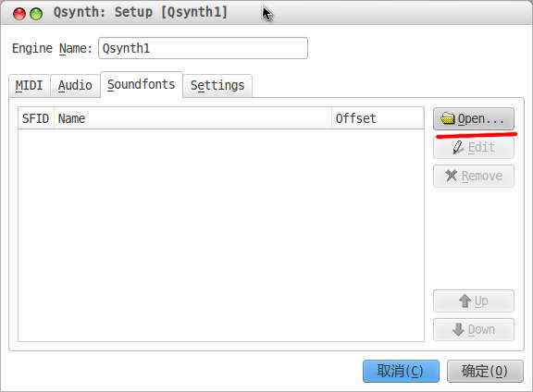
Task: Focus the Engine Name text field containing Qsynth1
Action: pyautogui.click(x=203, y=48)
